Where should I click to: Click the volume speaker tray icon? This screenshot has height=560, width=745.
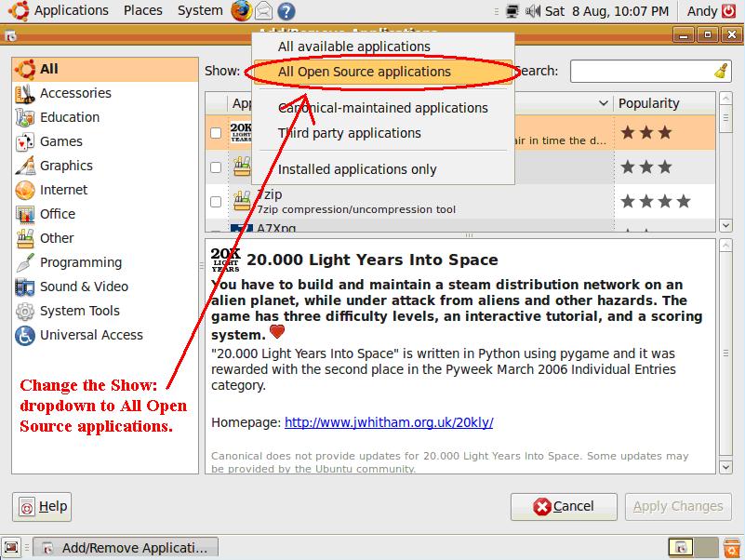coord(533,11)
